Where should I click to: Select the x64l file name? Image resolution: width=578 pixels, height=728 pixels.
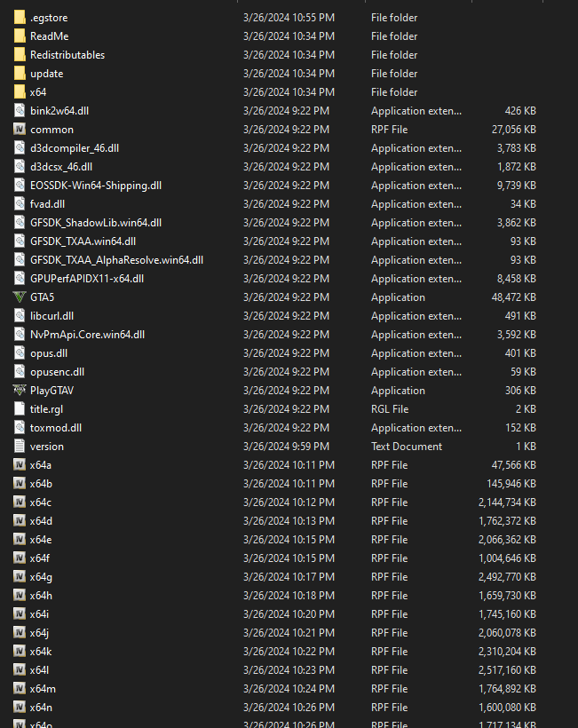(39, 670)
